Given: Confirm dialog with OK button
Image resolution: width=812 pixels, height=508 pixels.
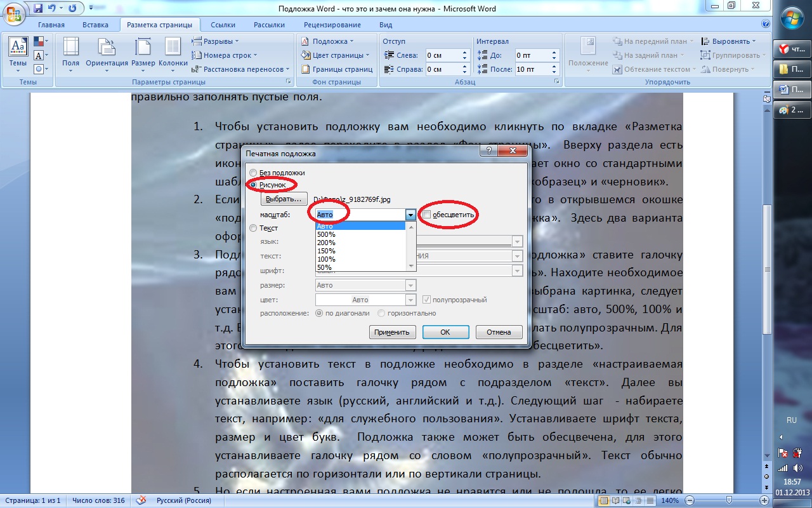Looking at the screenshot, I should 445,331.
